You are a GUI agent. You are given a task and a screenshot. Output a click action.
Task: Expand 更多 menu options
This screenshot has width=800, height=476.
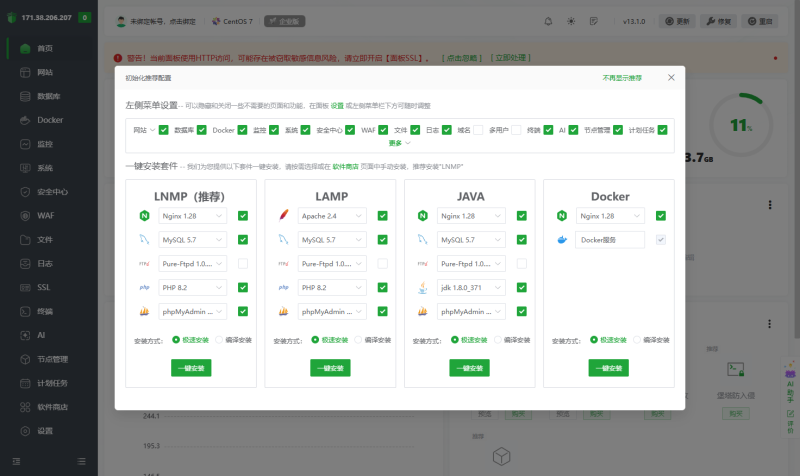click(x=399, y=143)
